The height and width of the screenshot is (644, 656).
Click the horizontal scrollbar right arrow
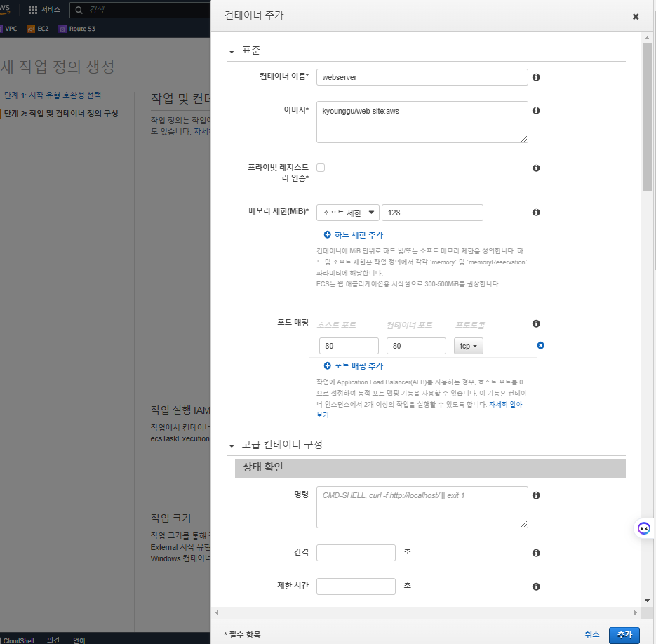click(636, 612)
